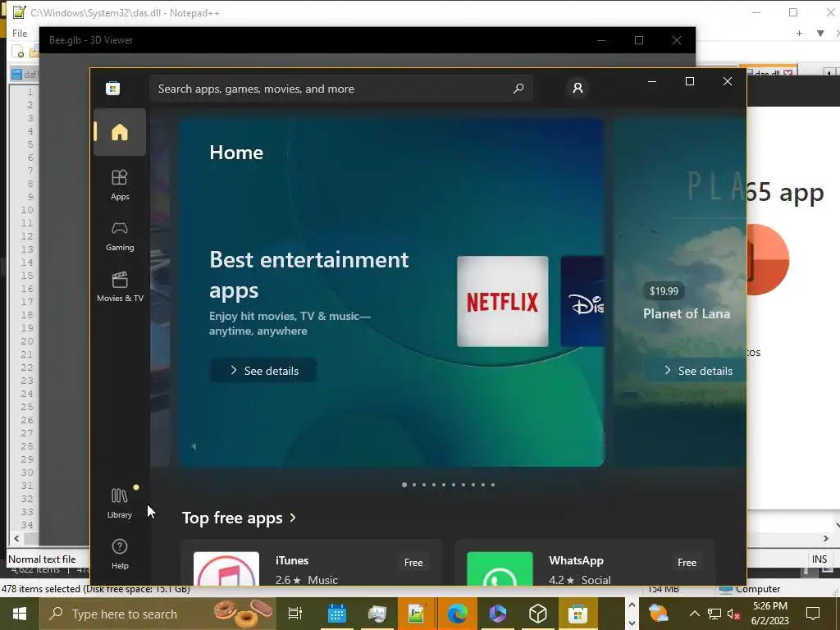Image resolution: width=840 pixels, height=630 pixels.
Task: Open the Movies & TV section
Action: (120, 286)
